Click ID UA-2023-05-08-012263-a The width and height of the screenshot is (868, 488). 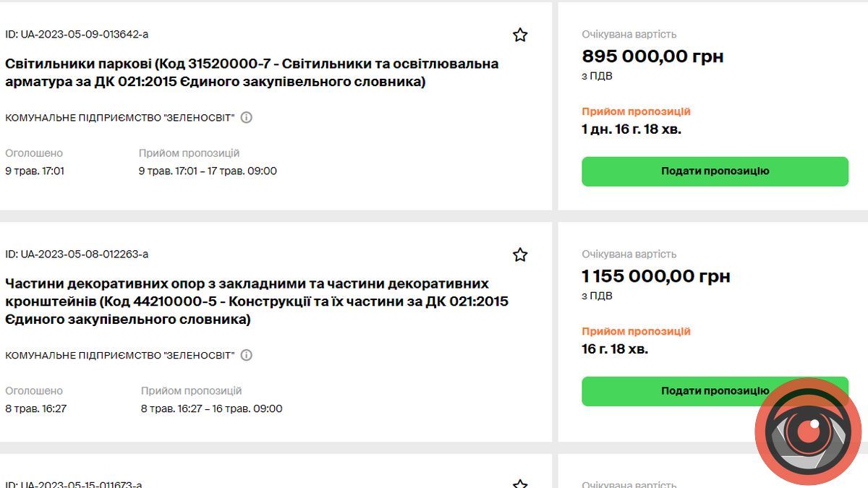coord(77,254)
